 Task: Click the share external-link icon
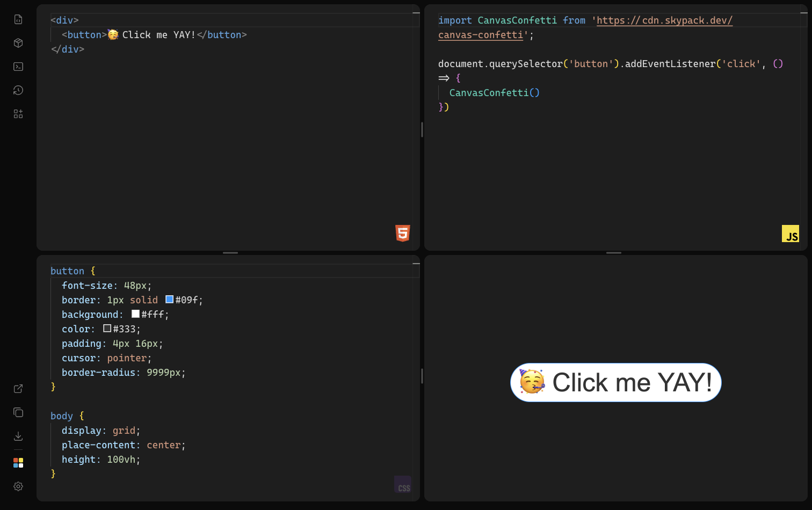pos(18,389)
